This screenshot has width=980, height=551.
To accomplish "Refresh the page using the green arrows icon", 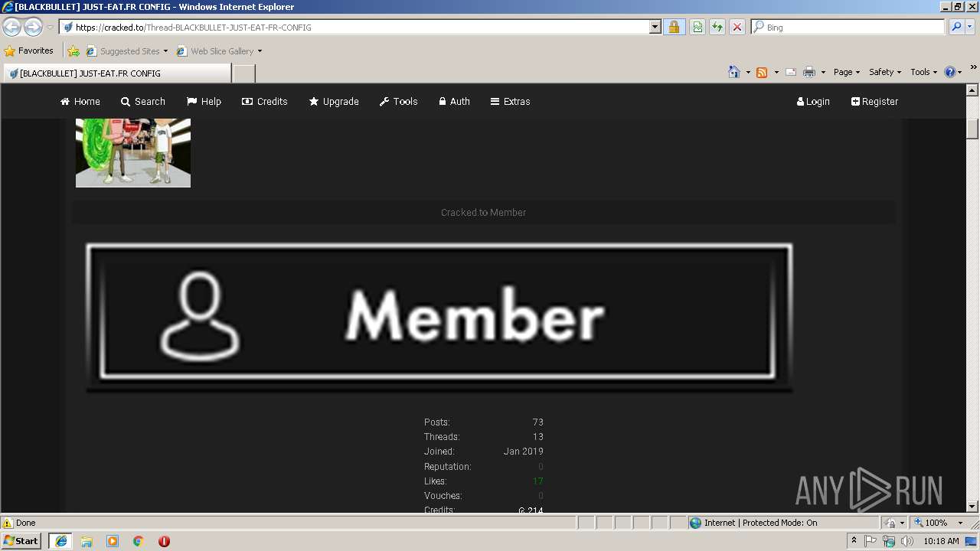I will click(717, 27).
